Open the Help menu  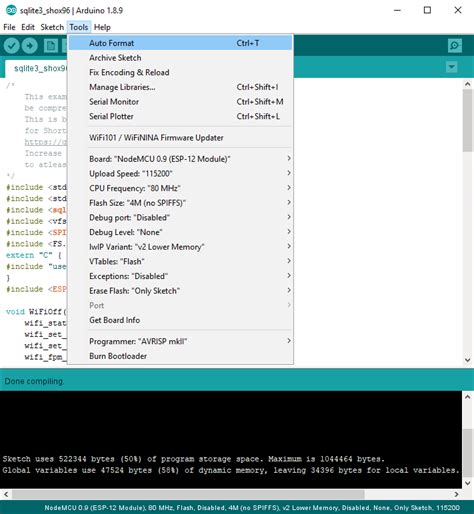tap(102, 27)
